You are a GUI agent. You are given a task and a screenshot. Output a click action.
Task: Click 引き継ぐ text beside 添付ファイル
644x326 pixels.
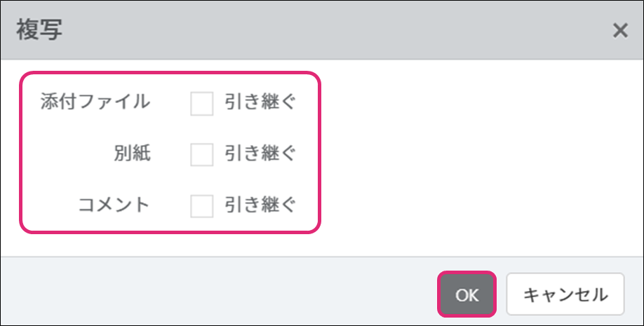260,103
